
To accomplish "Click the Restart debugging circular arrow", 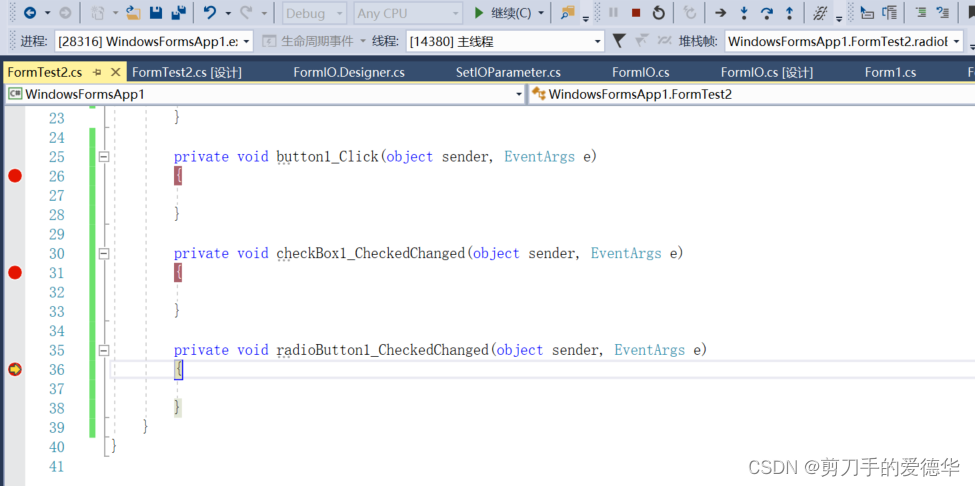I will click(659, 12).
